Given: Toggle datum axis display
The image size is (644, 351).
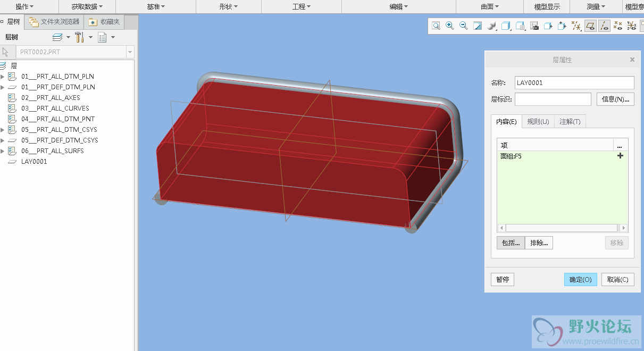Looking at the screenshot, I should click(x=604, y=26).
